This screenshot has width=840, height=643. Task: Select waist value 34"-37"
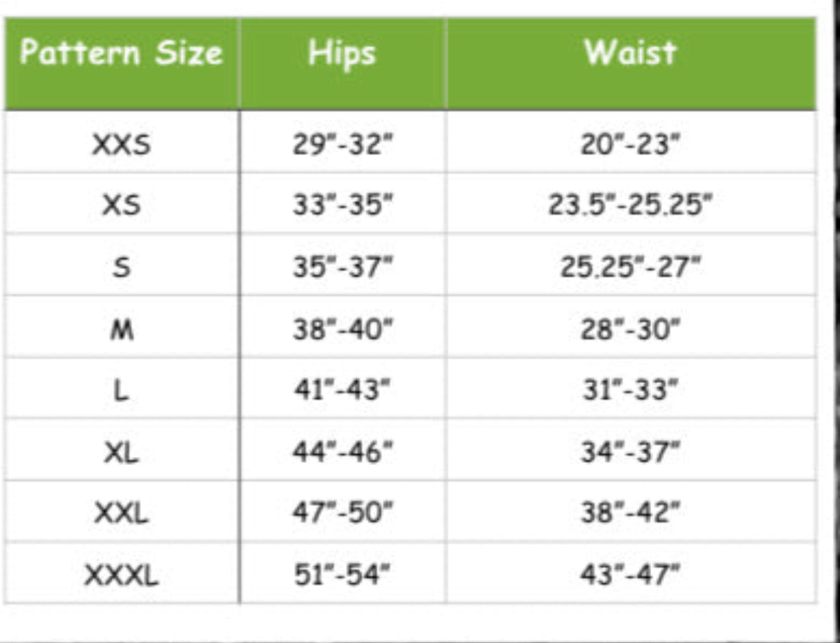tap(630, 452)
